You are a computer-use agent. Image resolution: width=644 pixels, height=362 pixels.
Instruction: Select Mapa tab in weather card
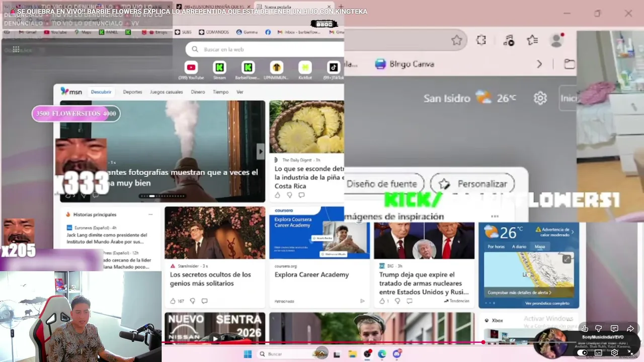[x=540, y=246]
